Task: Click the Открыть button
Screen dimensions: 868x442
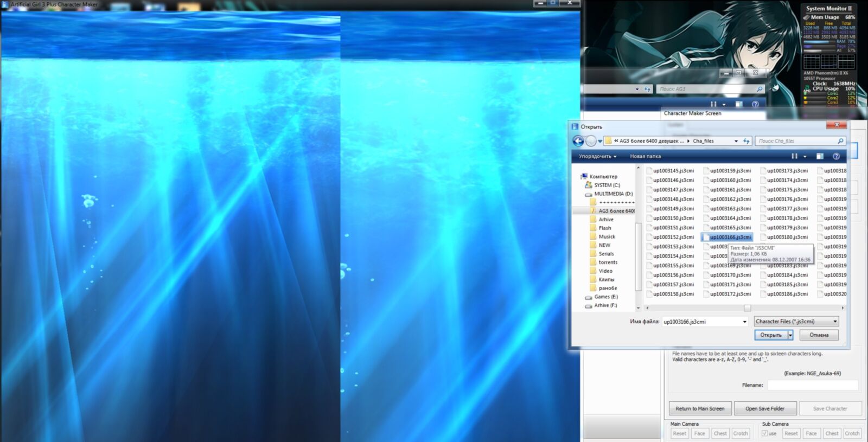Action: pos(771,335)
